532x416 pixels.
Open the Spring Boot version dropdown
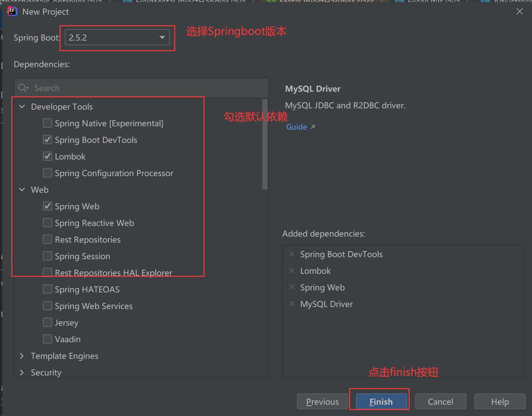click(x=117, y=38)
